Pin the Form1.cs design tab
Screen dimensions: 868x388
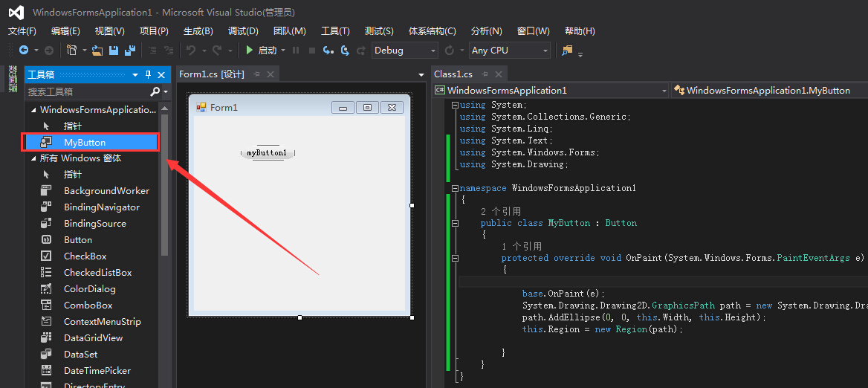[257, 74]
